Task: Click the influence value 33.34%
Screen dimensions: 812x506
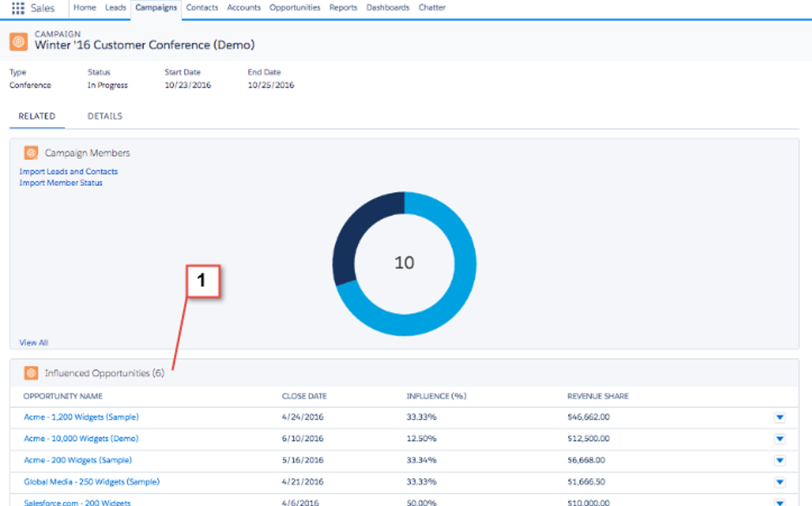Action: click(x=422, y=460)
